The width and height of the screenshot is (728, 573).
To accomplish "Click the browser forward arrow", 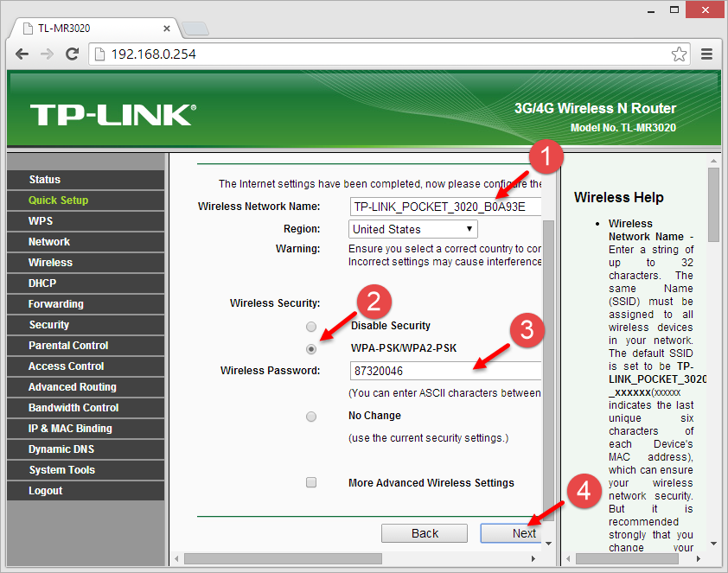I will point(47,54).
